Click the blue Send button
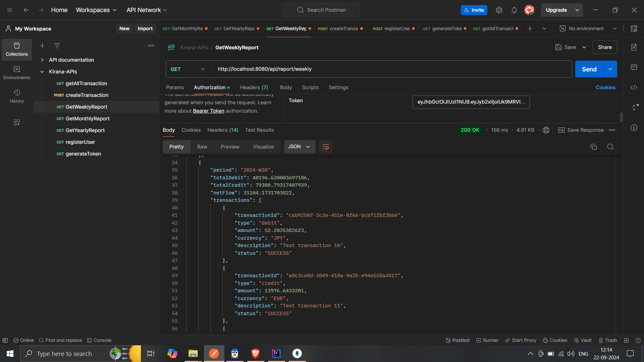644x362 pixels. pyautogui.click(x=589, y=69)
